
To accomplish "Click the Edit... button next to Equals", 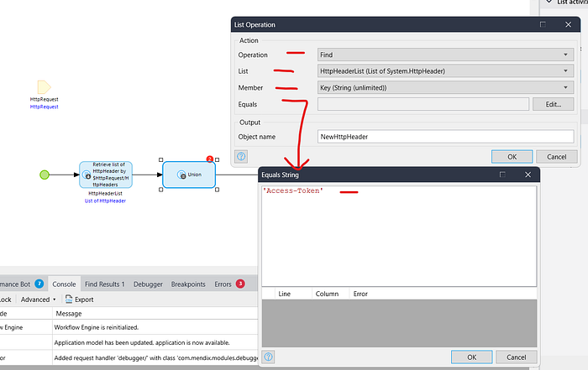I will [553, 104].
